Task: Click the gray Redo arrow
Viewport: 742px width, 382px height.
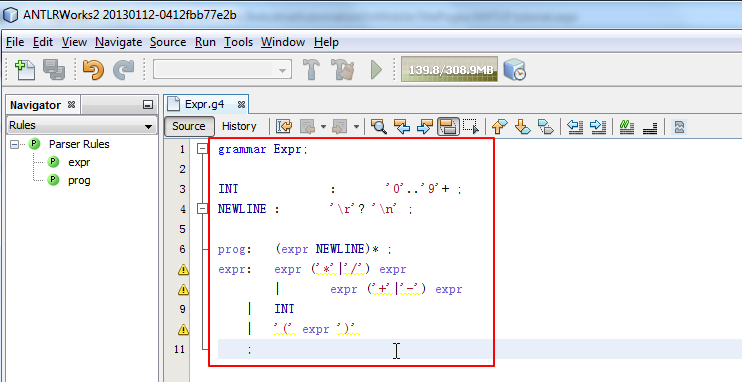Action: click(x=124, y=70)
